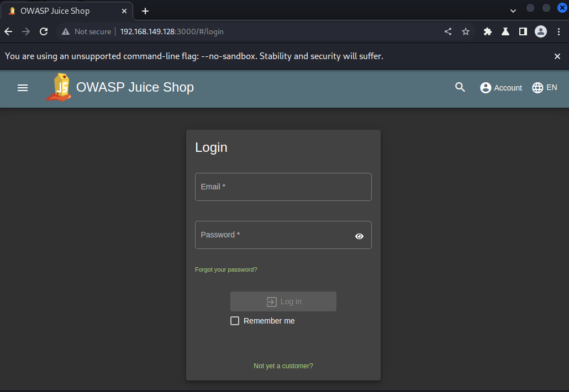This screenshot has width=569, height=392.
Task: Enable the Remember me checkbox
Action: click(x=235, y=321)
